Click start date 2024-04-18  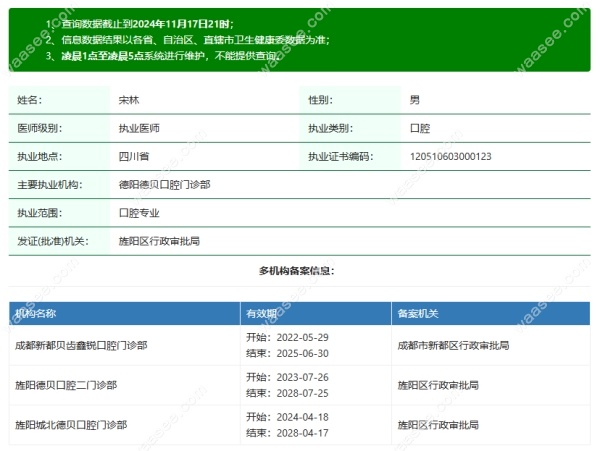(302, 417)
